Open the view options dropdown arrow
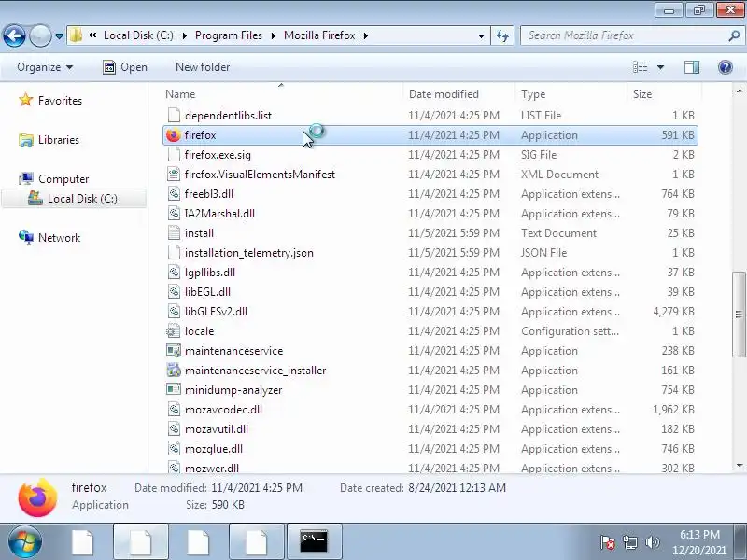 pos(661,67)
